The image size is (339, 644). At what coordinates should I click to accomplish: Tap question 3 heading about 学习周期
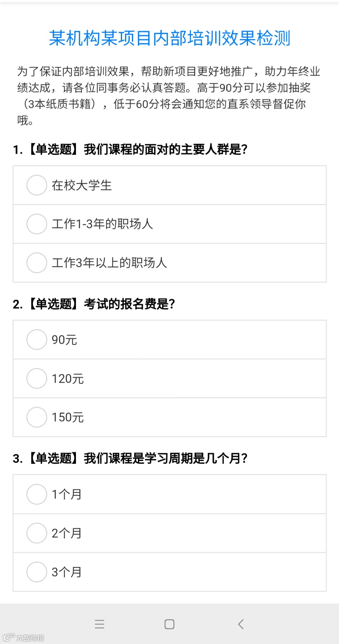(x=130, y=458)
